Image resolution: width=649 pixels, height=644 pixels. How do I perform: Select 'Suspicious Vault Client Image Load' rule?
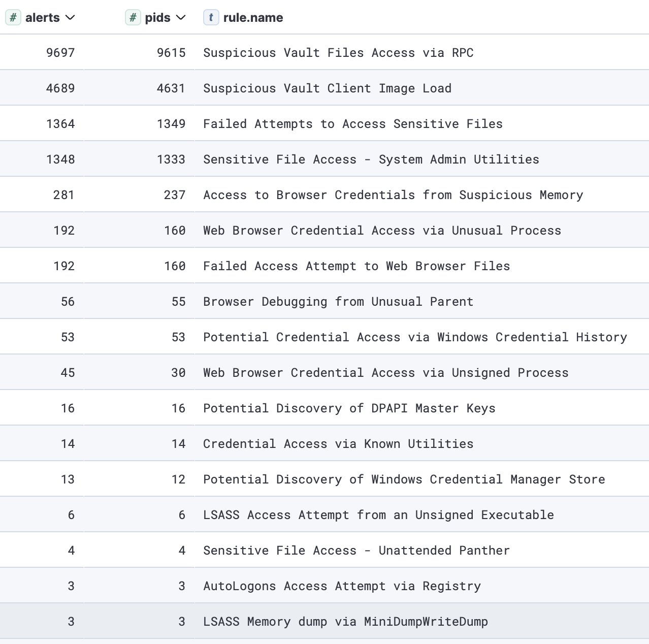[x=327, y=88]
